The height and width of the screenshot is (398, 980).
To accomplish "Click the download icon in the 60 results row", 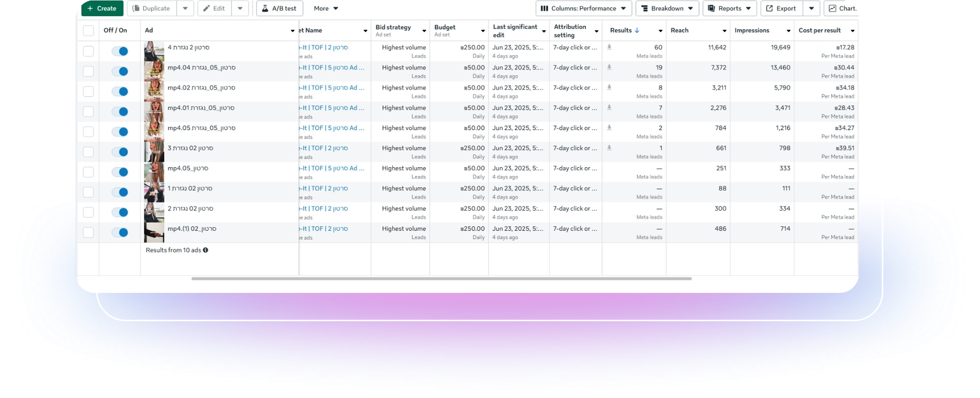I will (609, 47).
